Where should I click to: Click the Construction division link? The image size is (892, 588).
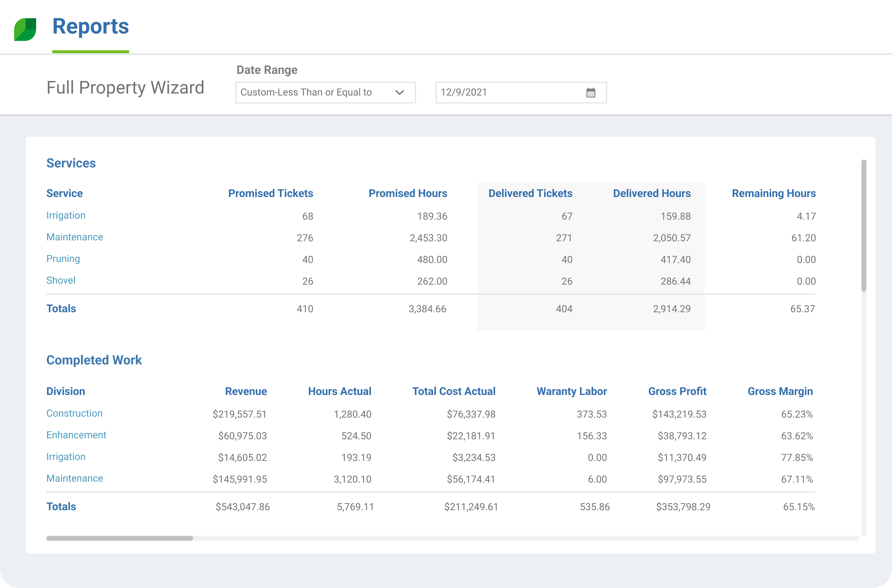pos(74,414)
